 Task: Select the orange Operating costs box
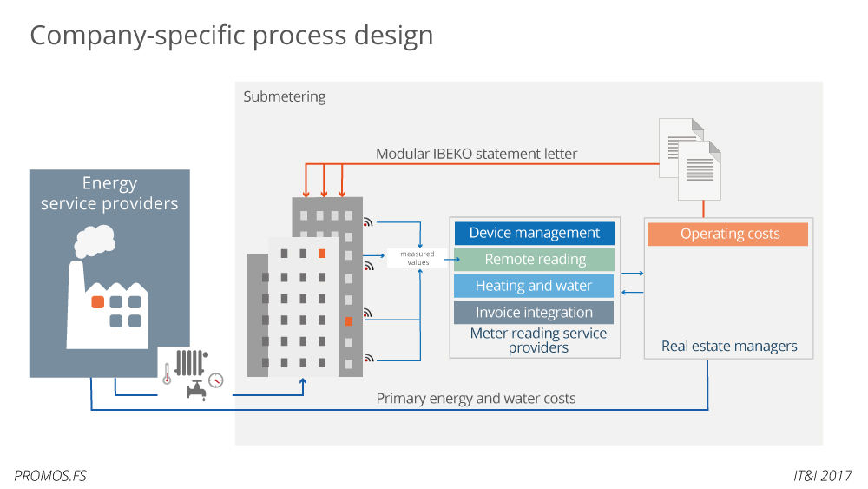click(728, 234)
